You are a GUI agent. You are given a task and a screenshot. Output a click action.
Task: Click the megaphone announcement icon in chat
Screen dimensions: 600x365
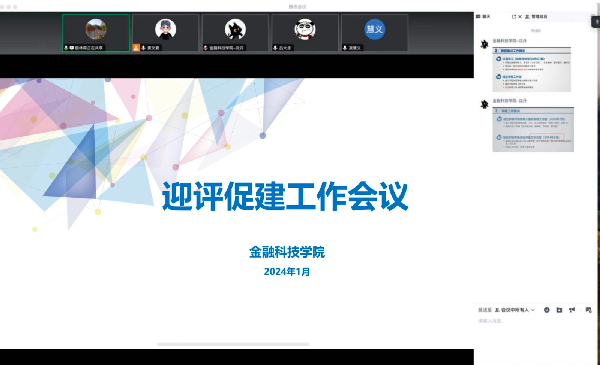click(x=572, y=310)
